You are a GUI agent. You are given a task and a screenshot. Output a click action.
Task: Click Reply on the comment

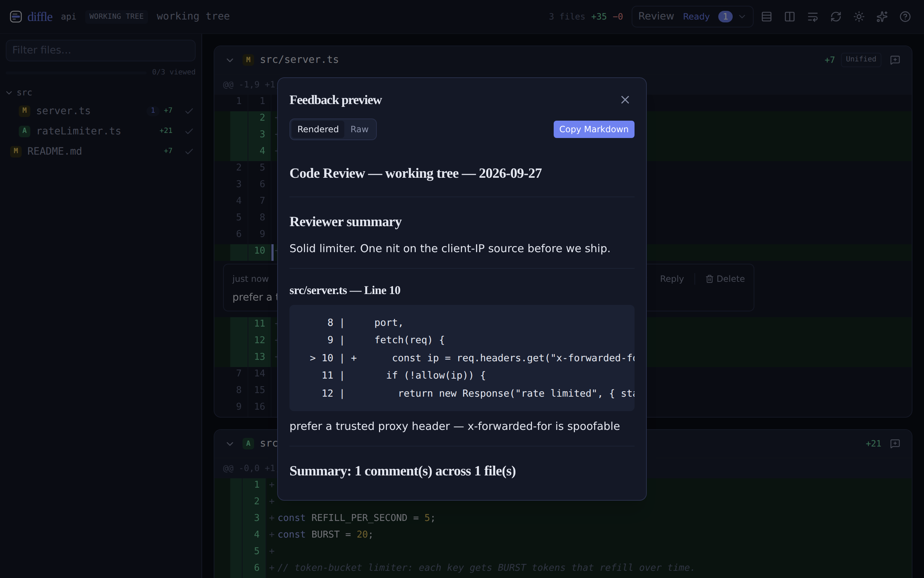coord(672,279)
